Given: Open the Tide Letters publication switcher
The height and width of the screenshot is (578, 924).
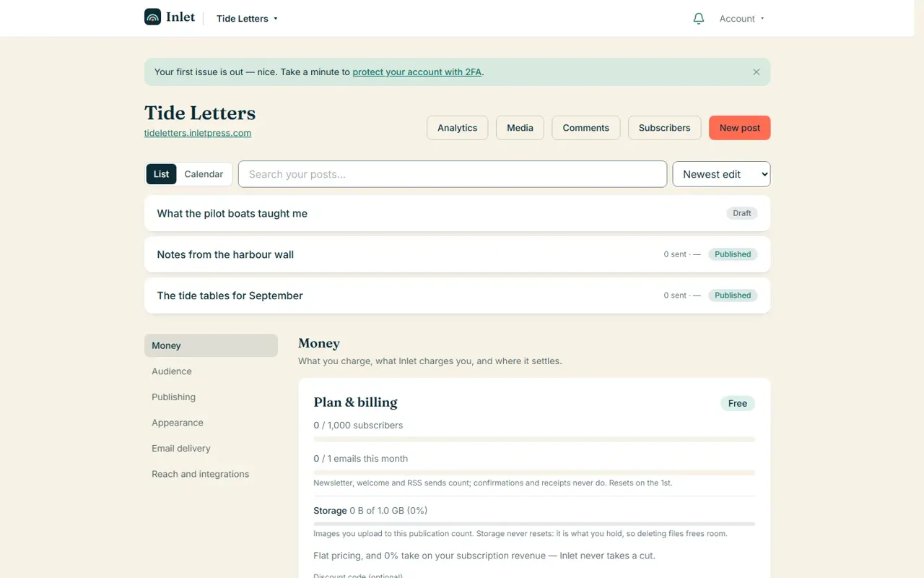Looking at the screenshot, I should (247, 19).
